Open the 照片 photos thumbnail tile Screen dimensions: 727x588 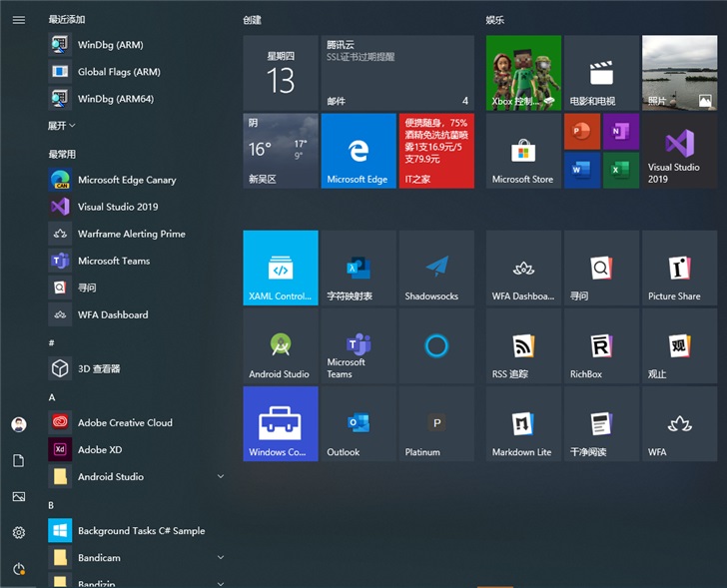pyautogui.click(x=679, y=73)
